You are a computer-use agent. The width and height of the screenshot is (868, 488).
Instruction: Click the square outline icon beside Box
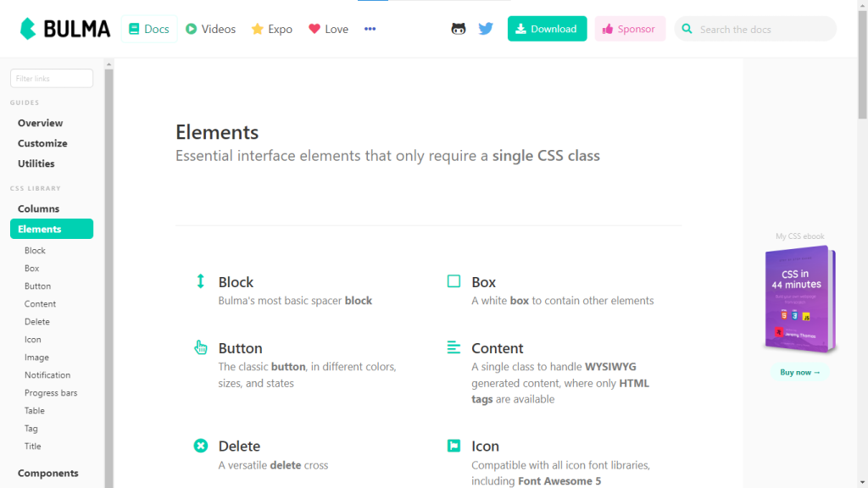coord(453,280)
